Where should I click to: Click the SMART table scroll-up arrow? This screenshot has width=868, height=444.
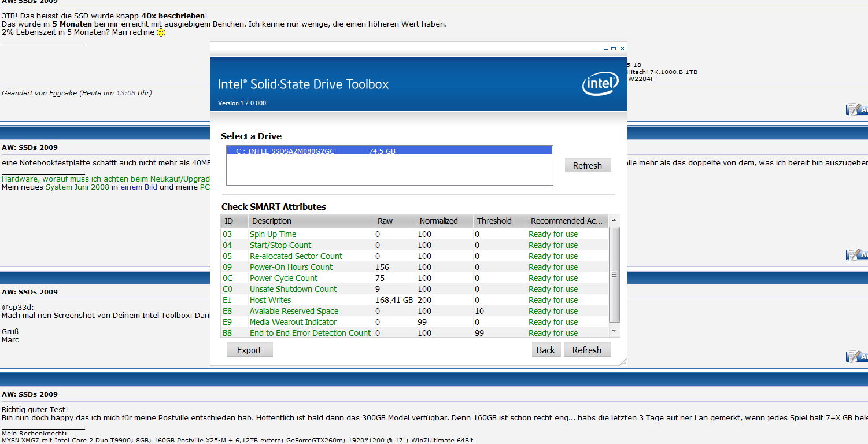point(614,220)
